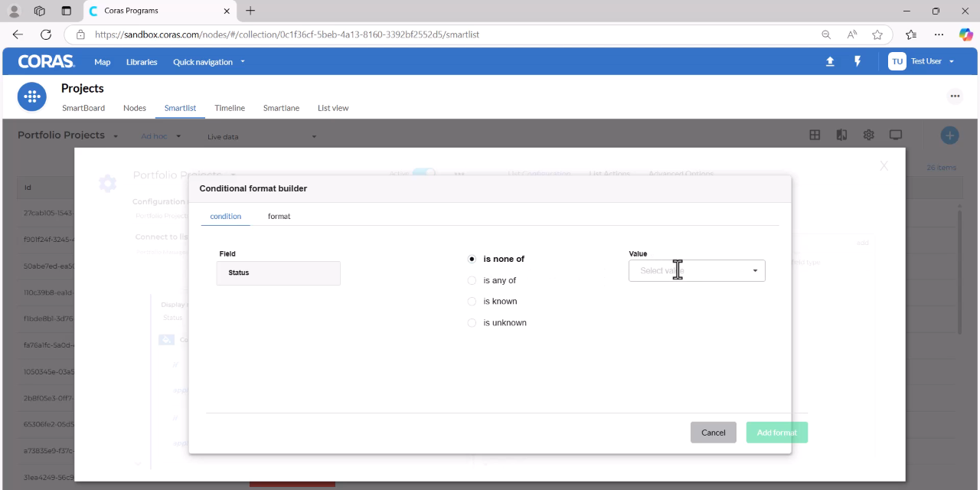Click the vertical scrollbar of the list
This screenshot has height=490, width=980.
click(960, 272)
